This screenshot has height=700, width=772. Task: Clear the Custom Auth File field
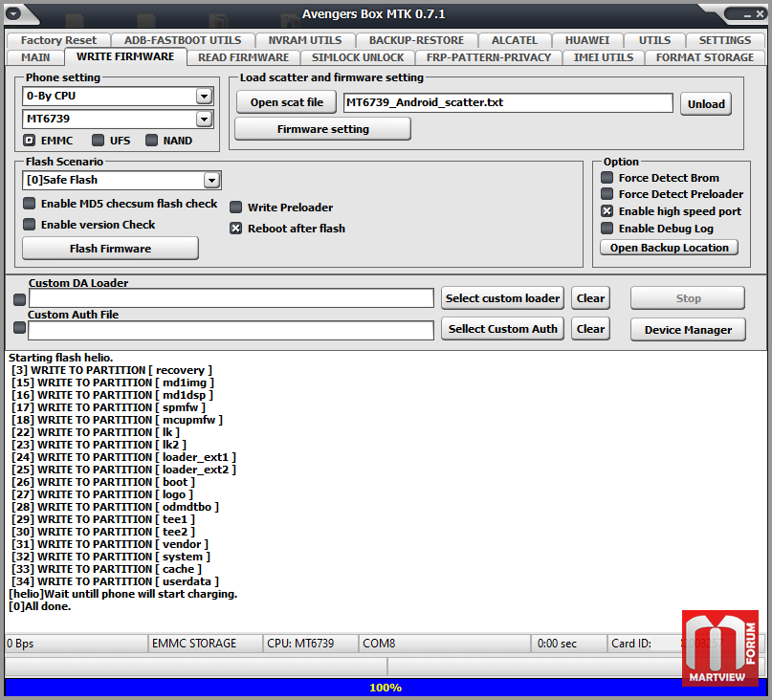point(591,329)
